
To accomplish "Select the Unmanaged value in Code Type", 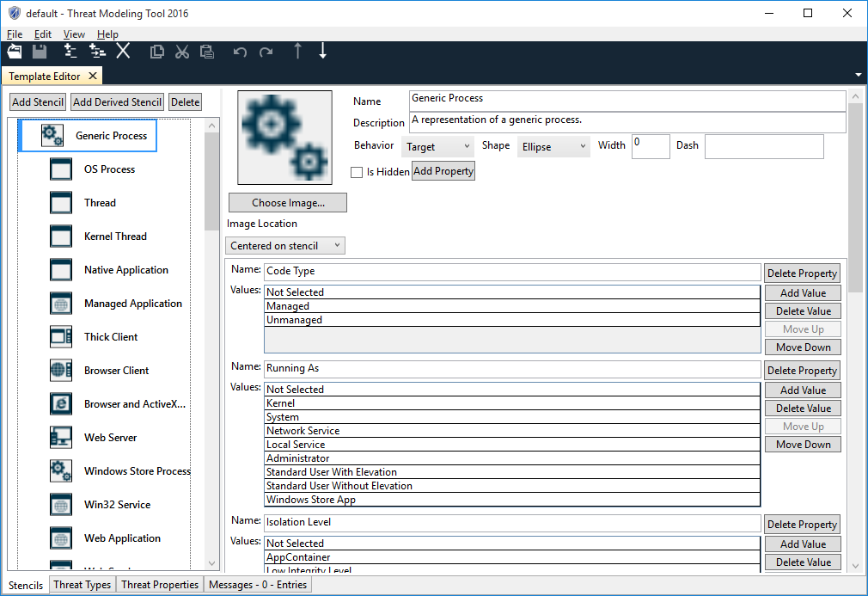I will 512,320.
